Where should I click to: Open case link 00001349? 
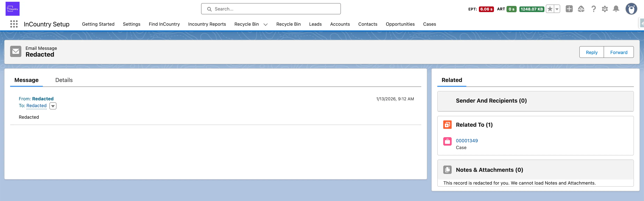tap(466, 141)
